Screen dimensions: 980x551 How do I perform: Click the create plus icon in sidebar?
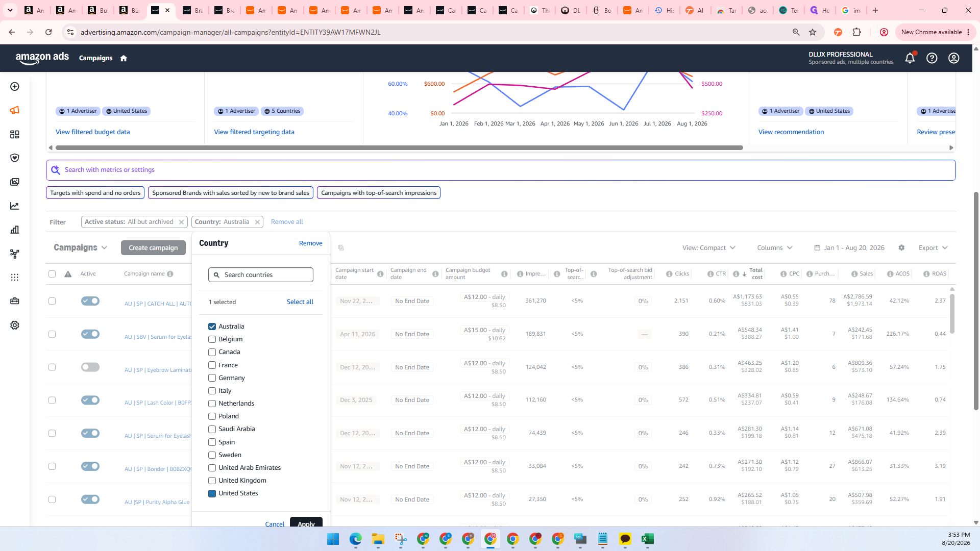[15, 87]
